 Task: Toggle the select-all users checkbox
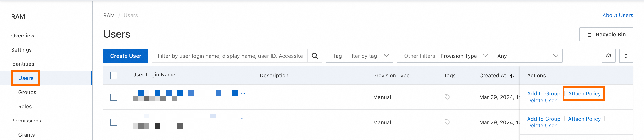[114, 75]
